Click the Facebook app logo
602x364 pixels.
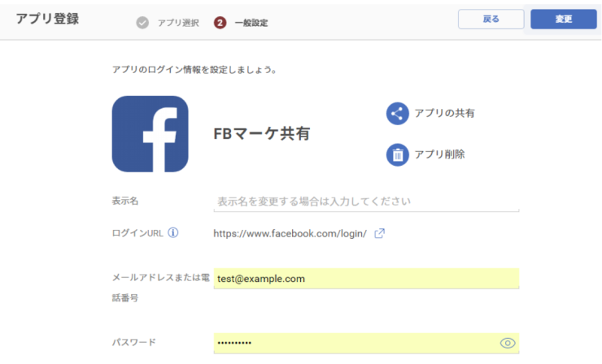(x=150, y=134)
